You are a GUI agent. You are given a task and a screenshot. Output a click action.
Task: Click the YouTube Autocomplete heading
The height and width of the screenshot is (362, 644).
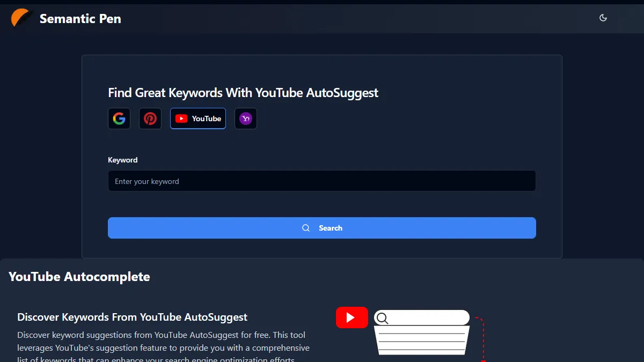point(79,277)
